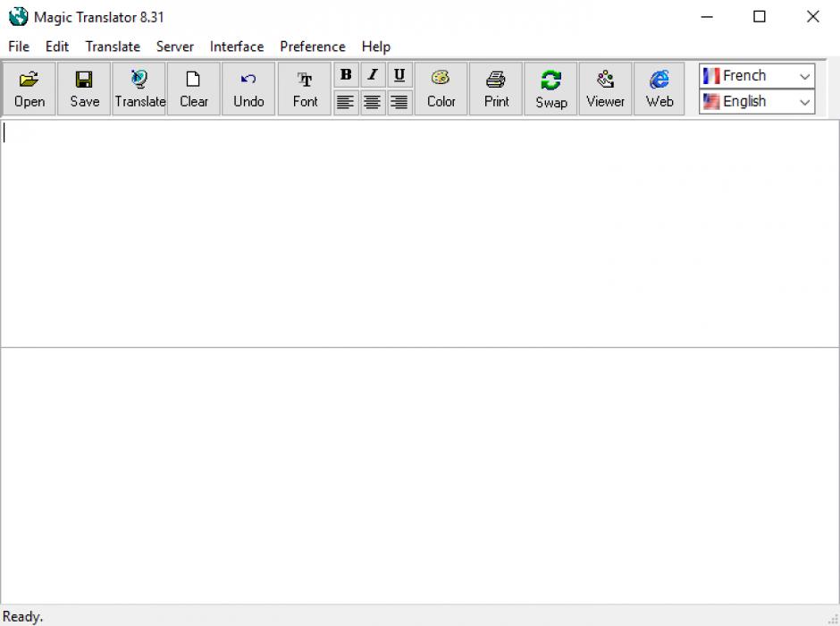Image resolution: width=840 pixels, height=626 pixels.
Task: Align text to the right
Action: coord(399,102)
